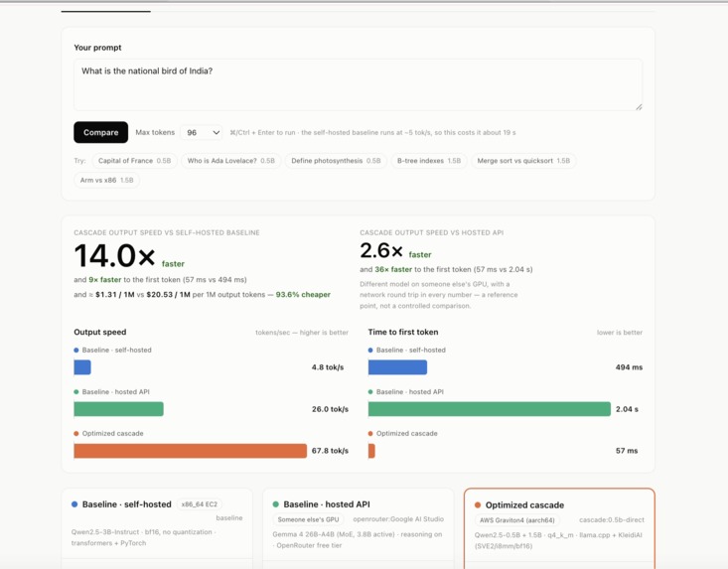Choose the Arm vs x86 example
The width and height of the screenshot is (728, 569).
click(107, 180)
